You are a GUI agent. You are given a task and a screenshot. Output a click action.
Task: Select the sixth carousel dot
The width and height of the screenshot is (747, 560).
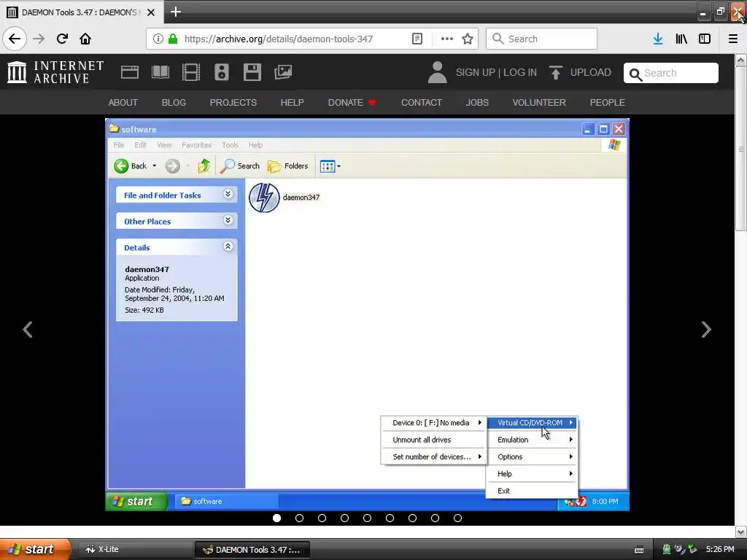tap(390, 518)
